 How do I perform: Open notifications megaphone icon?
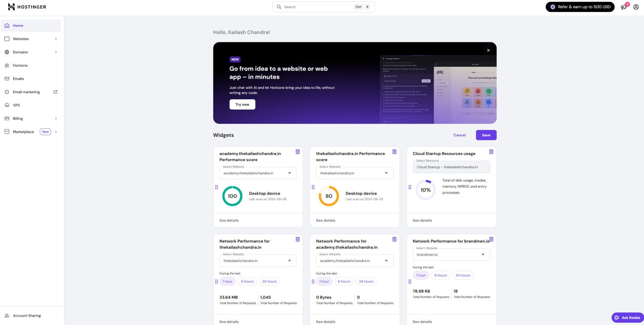tap(624, 7)
